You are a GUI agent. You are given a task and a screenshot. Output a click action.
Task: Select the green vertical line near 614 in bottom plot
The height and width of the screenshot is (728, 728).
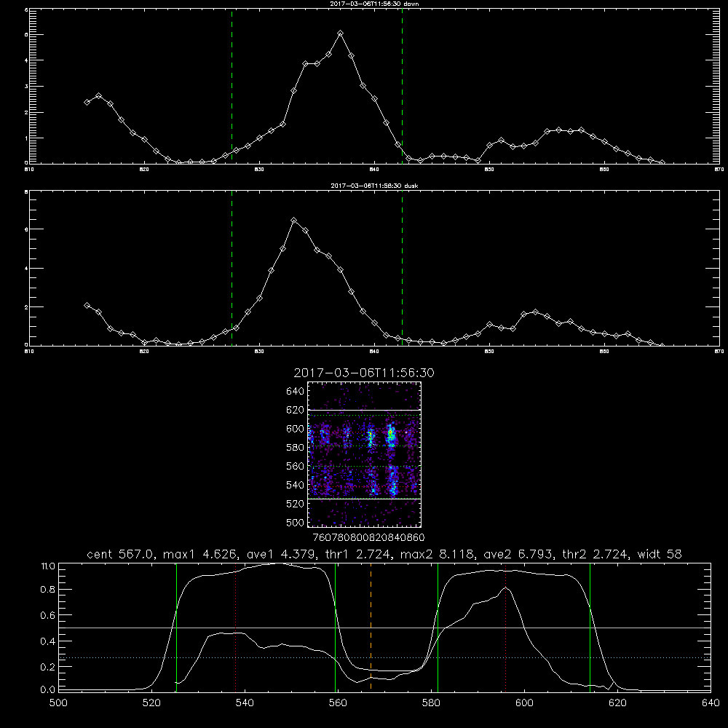[590, 627]
